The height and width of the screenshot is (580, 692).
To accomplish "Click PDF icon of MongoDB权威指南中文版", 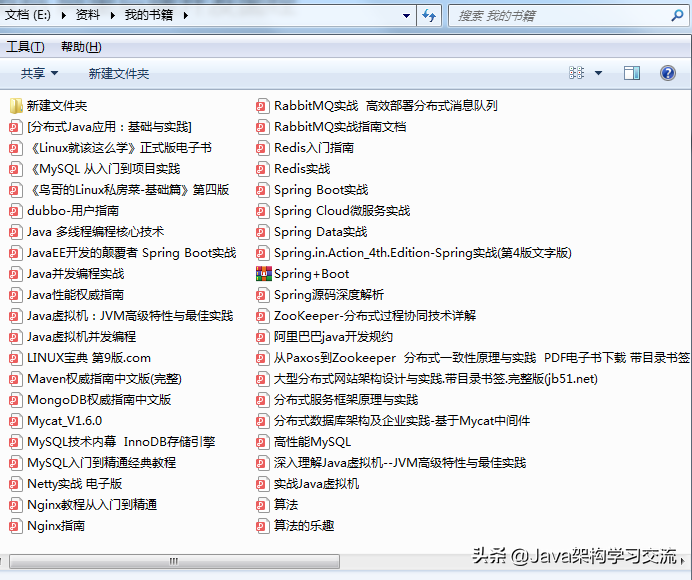I will click(x=15, y=400).
